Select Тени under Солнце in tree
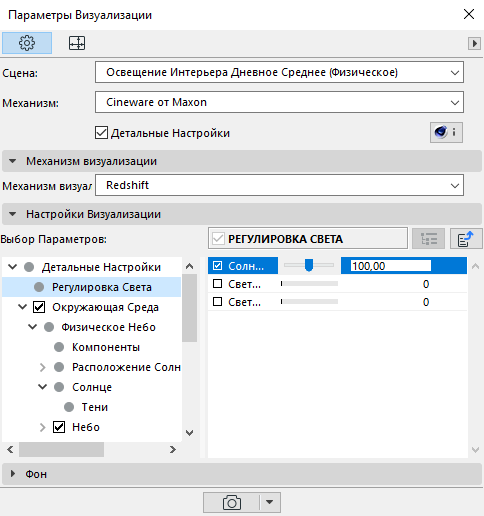The image size is (484, 516). (95, 407)
